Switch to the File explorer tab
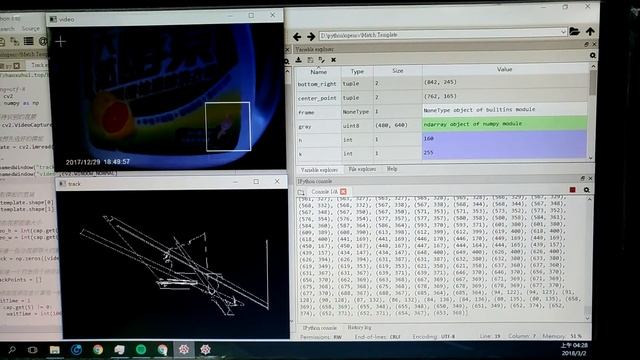Viewport: 640px width, 360px height. pos(362,169)
